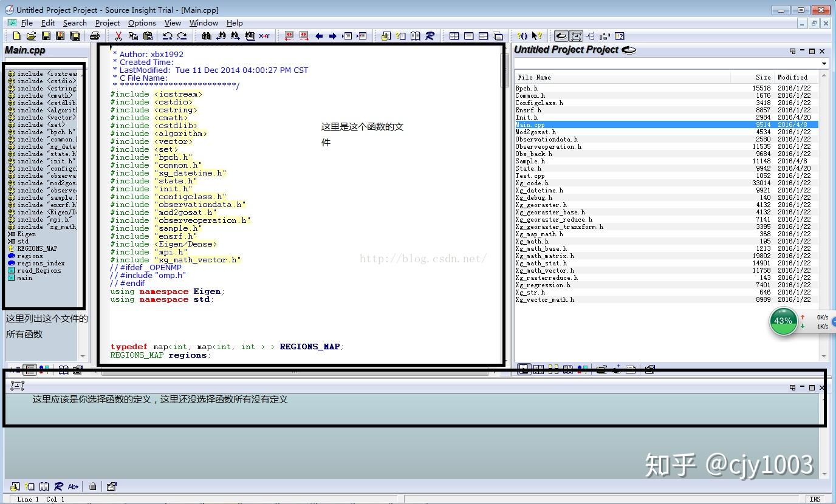Select REGIONS_MAP typedef in symbol list
Image resolution: width=836 pixels, height=504 pixels.
pos(37,248)
